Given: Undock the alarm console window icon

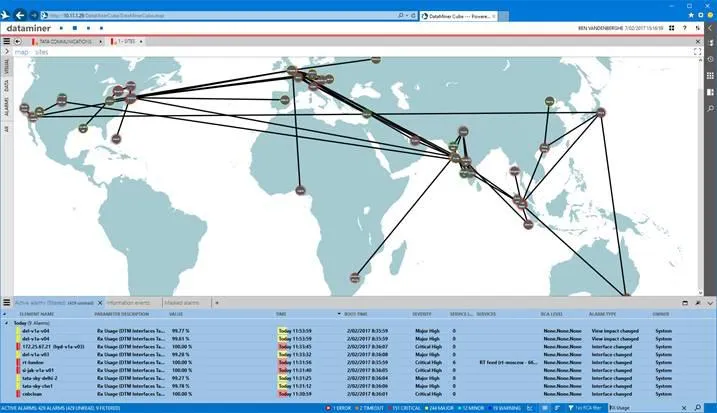Looking at the screenshot, I should tap(685, 303).
